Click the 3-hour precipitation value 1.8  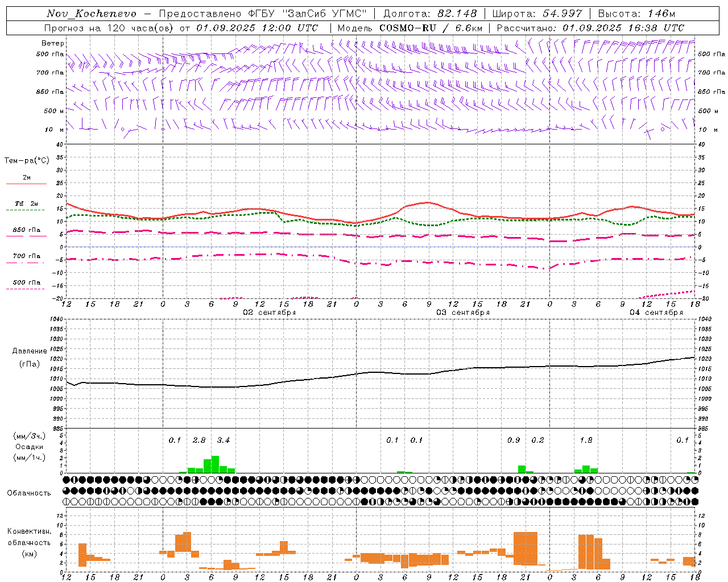586,440
